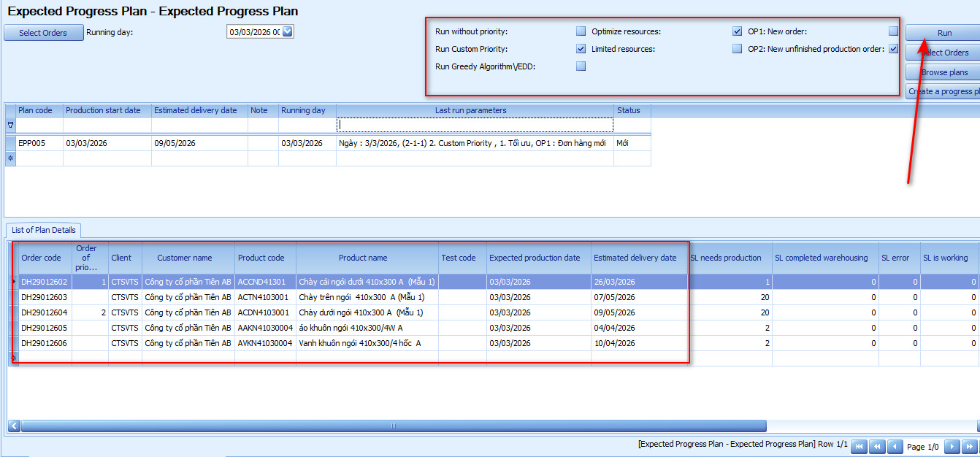This screenshot has height=457, width=980.
Task: Go to the previous page arrow
Action: coord(895,447)
